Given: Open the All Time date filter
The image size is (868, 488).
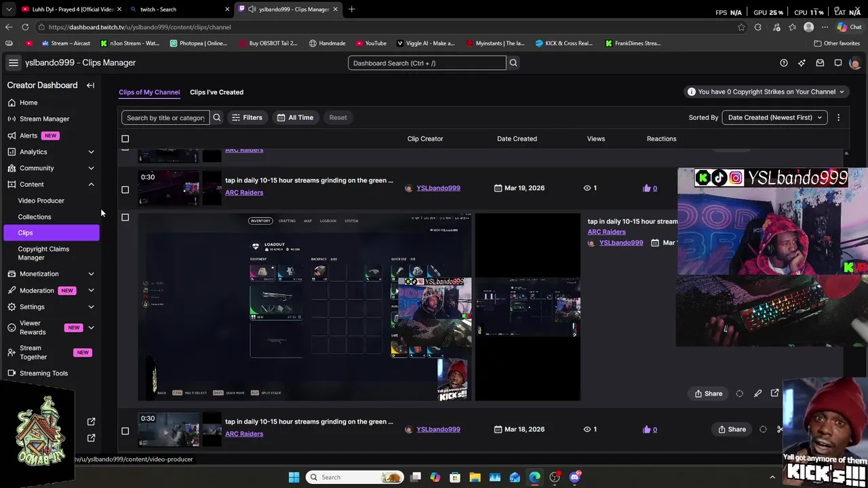Looking at the screenshot, I should coord(295,117).
